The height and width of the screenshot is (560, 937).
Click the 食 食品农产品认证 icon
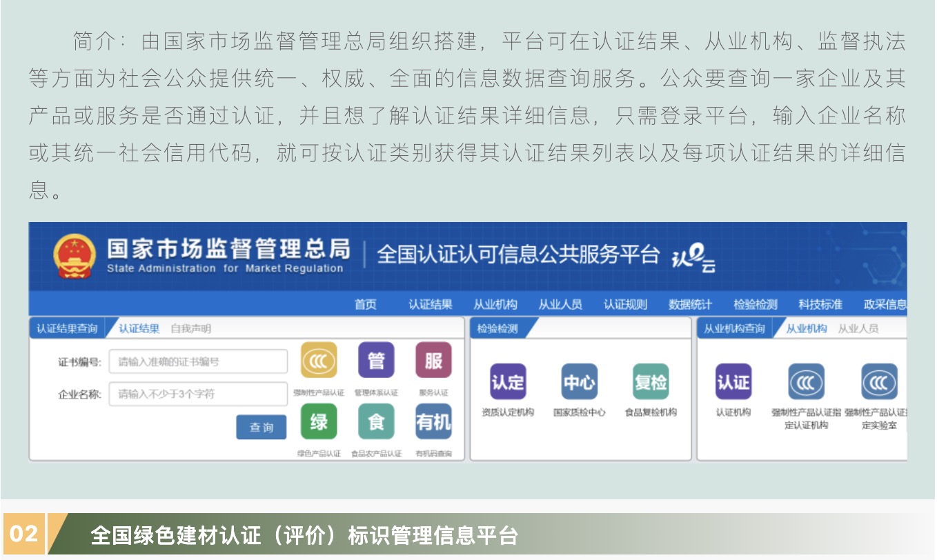point(376,421)
